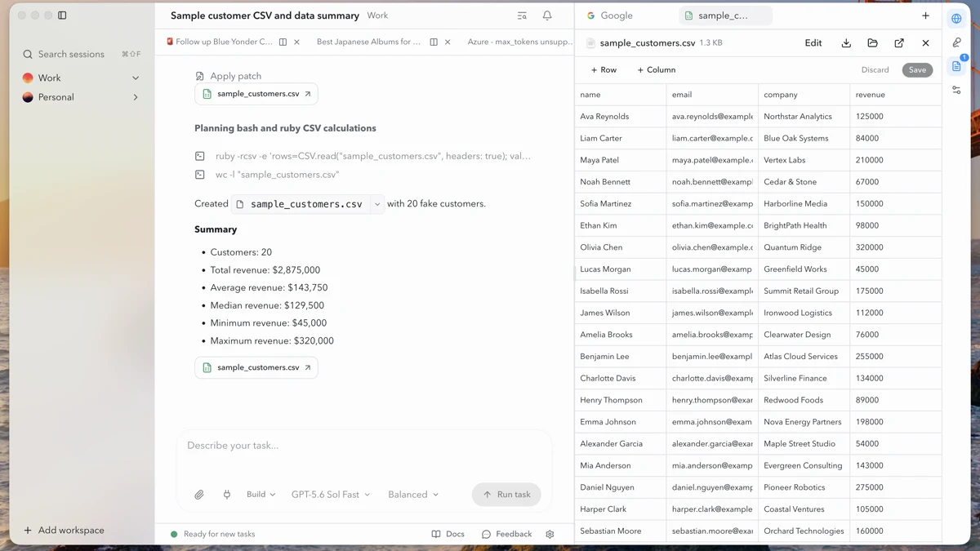The image size is (980, 551).
Task: Select the revenue column header
Action: pos(896,95)
